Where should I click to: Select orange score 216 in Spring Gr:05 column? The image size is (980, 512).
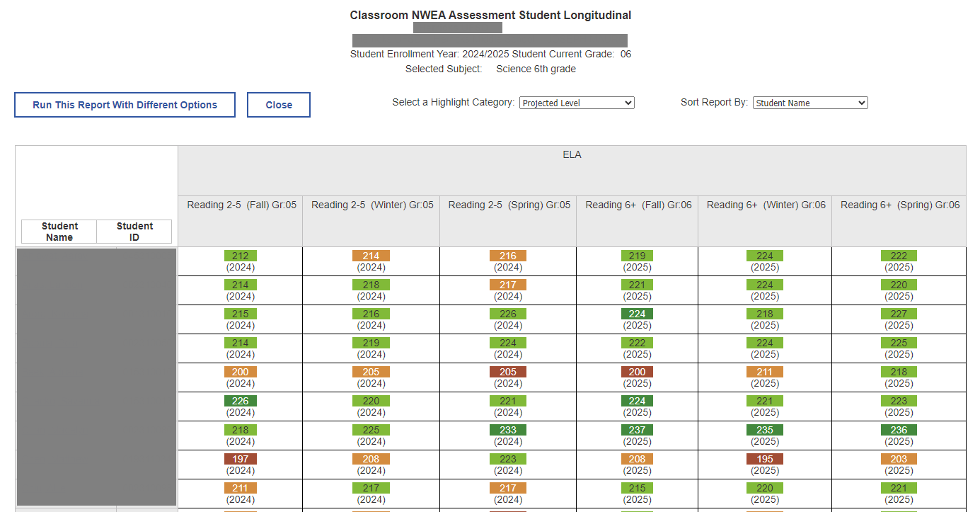pyautogui.click(x=508, y=256)
